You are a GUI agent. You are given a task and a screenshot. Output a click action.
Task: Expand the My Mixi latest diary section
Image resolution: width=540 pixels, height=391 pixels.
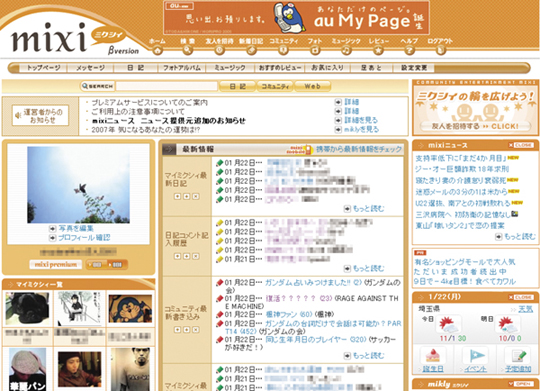pos(177,196)
